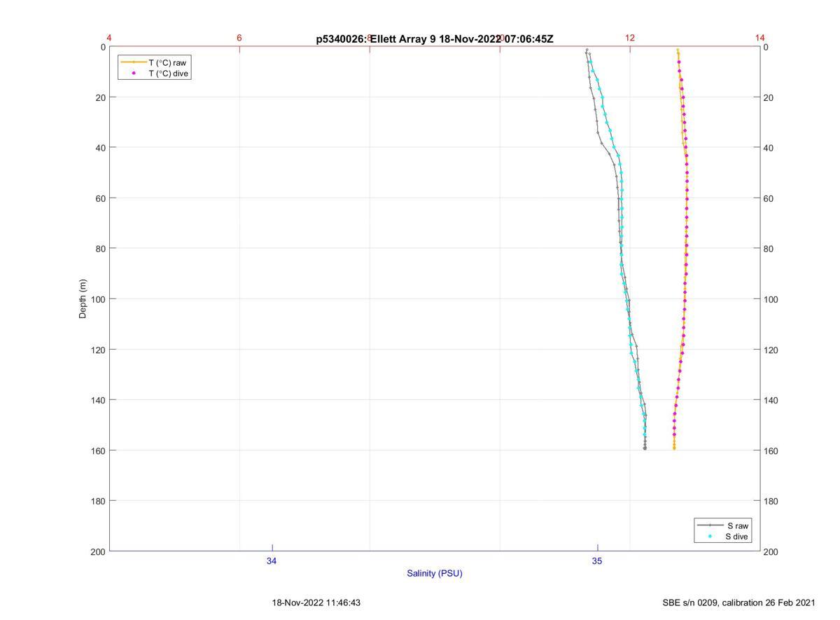
Task: Click the red temperature tick label 4
Action: click(x=109, y=38)
